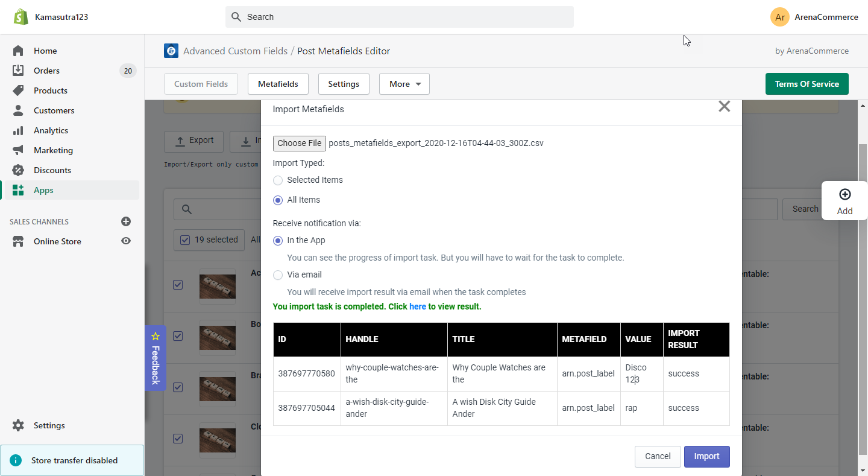Open the Custom Fields tab
The height and width of the screenshot is (476, 868).
(201, 84)
